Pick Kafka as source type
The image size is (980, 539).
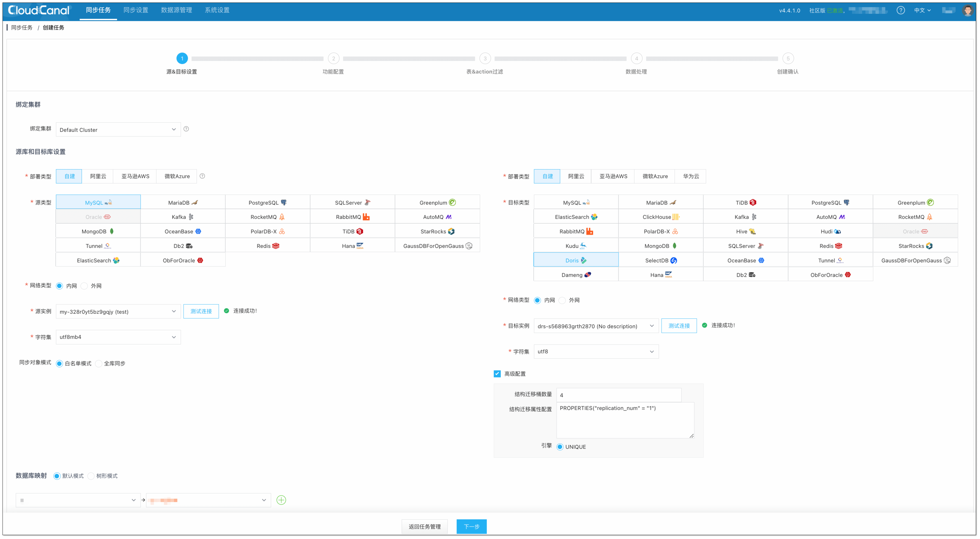183,217
